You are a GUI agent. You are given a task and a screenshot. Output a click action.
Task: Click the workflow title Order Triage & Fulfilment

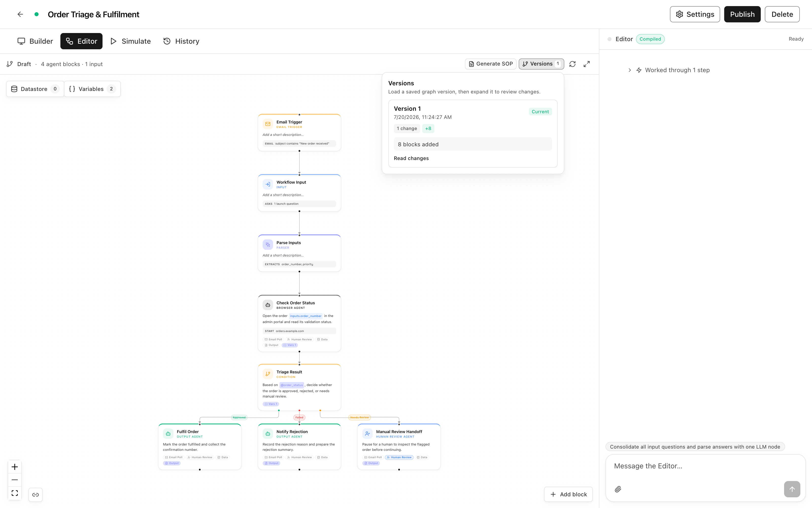coord(93,14)
